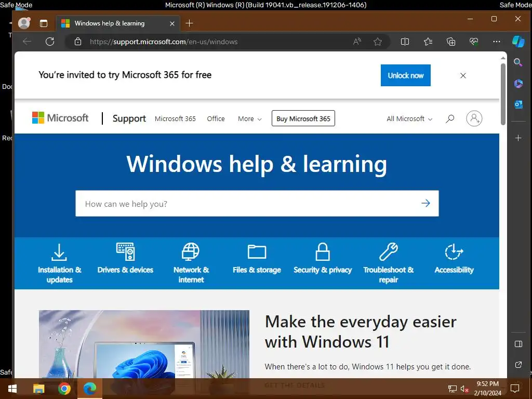Open notification center icon
This screenshot has height=399, width=532.
(x=515, y=389)
